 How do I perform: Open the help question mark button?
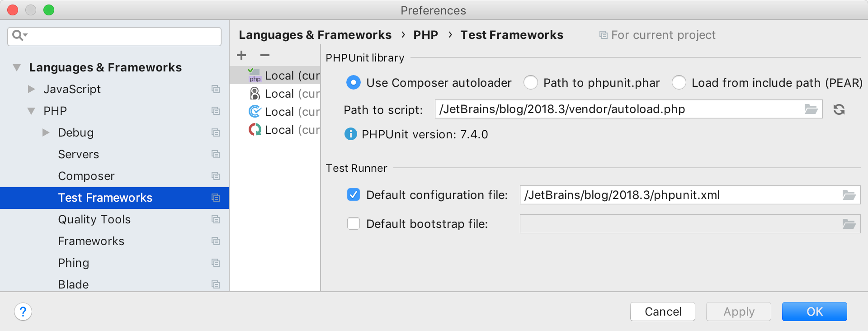click(x=23, y=312)
